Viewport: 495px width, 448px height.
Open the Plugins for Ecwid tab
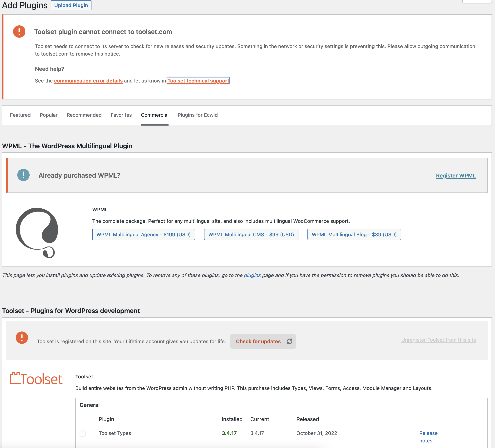click(198, 115)
